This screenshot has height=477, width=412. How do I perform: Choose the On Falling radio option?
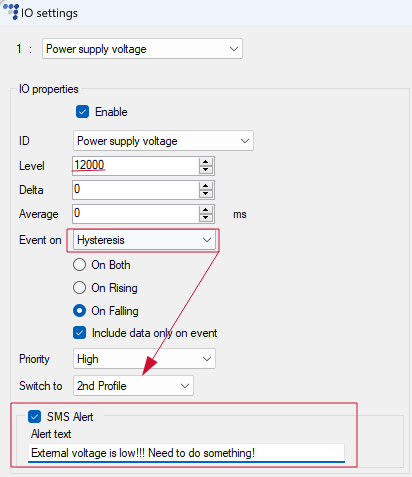79,311
